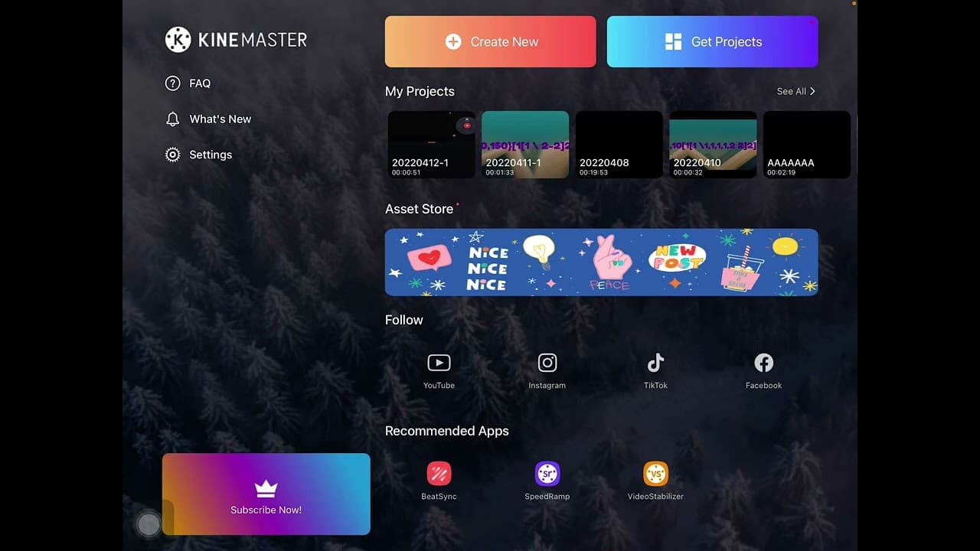Image resolution: width=980 pixels, height=551 pixels.
Task: Click the 00:00:32 duration text
Action: coord(688,173)
